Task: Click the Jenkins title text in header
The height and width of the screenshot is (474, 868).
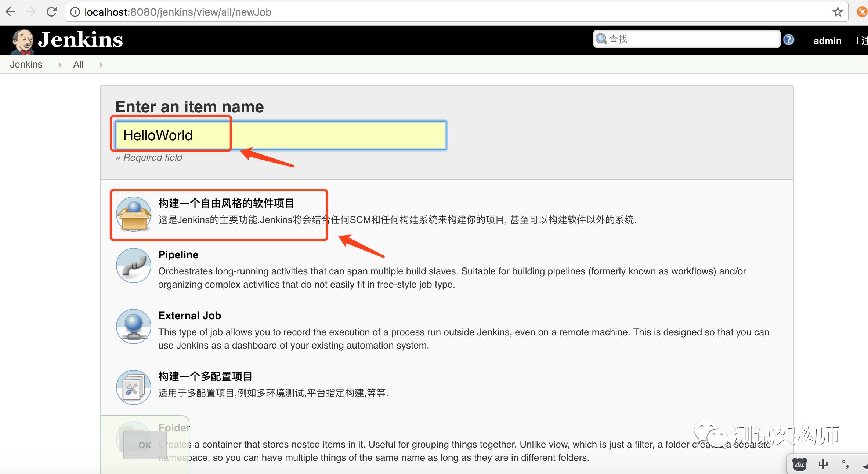Action: click(x=80, y=40)
